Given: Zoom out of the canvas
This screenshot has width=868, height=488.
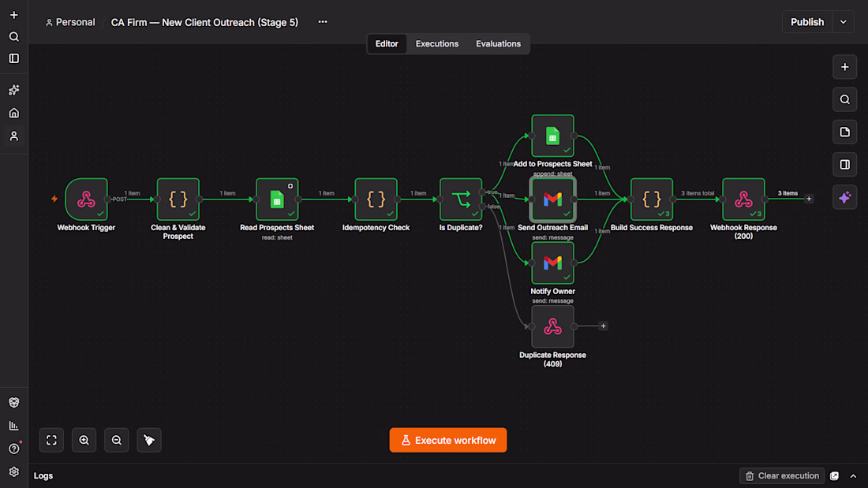Looking at the screenshot, I should [x=117, y=441].
